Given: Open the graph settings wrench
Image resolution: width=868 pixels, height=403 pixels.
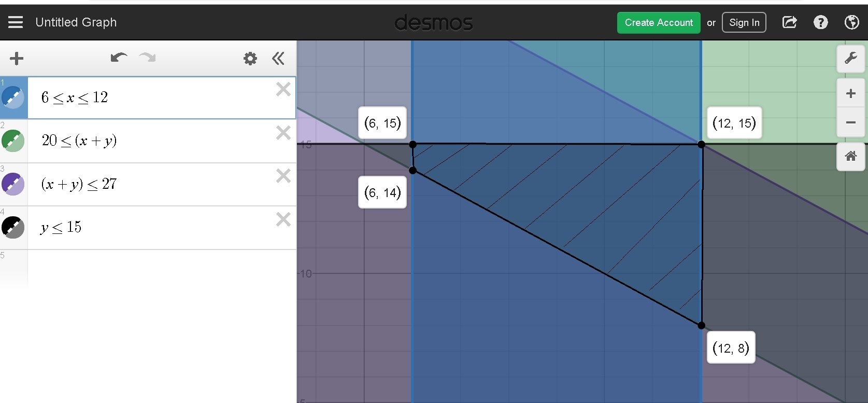Looking at the screenshot, I should tap(850, 59).
